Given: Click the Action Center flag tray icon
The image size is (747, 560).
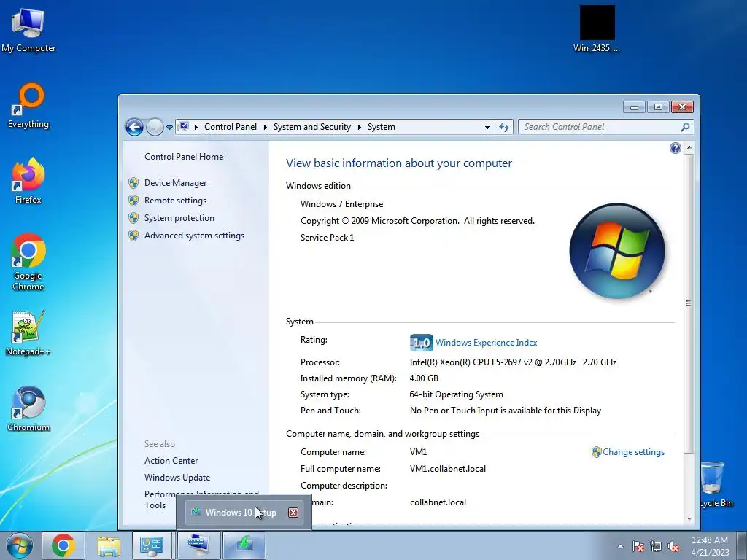Looking at the screenshot, I should click(638, 546).
